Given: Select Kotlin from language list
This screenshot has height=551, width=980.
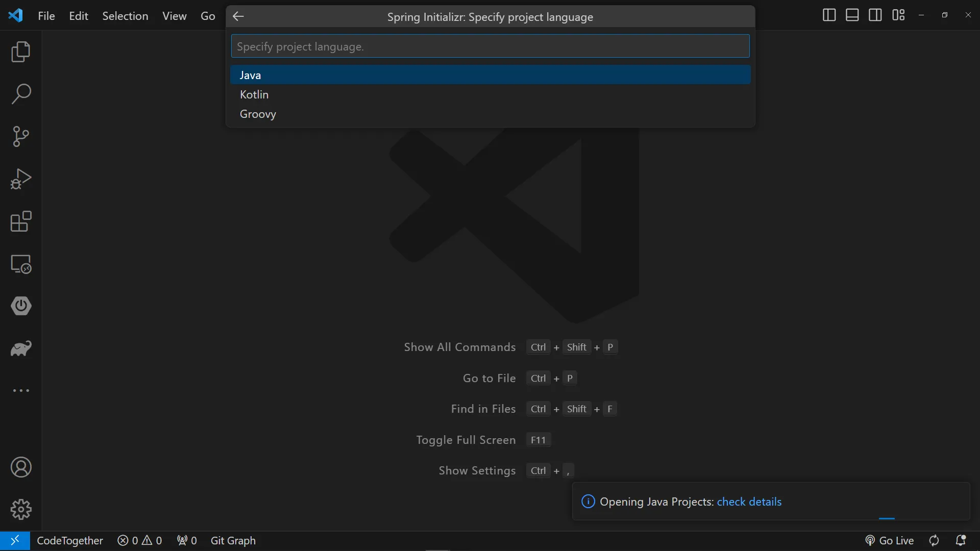Looking at the screenshot, I should [x=254, y=94].
